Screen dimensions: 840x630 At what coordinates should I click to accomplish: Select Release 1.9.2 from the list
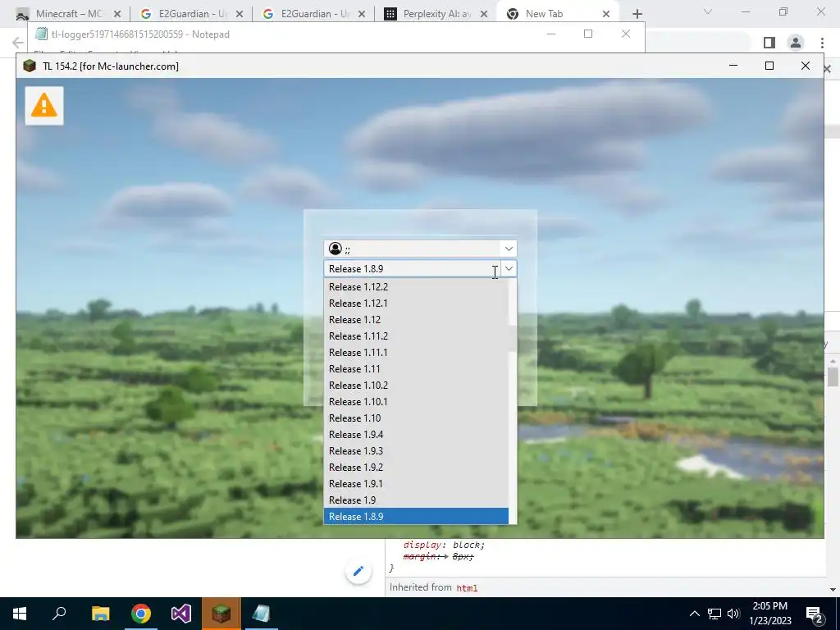click(416, 468)
